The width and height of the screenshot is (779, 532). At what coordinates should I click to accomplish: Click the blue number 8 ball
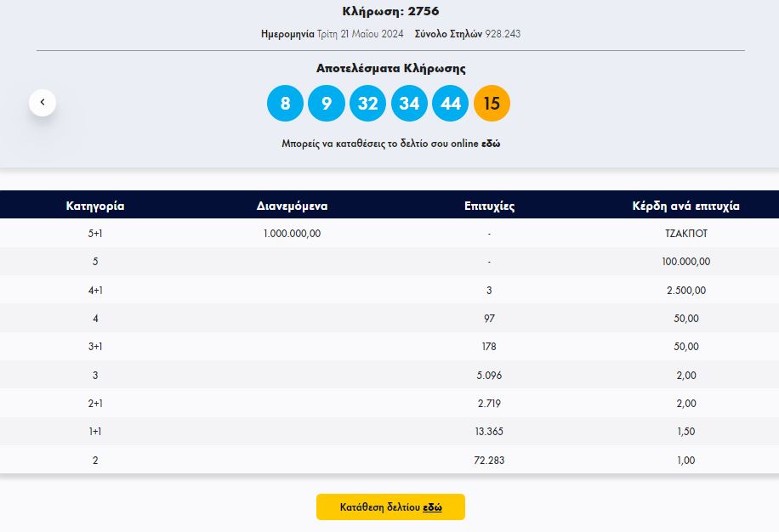pos(285,104)
